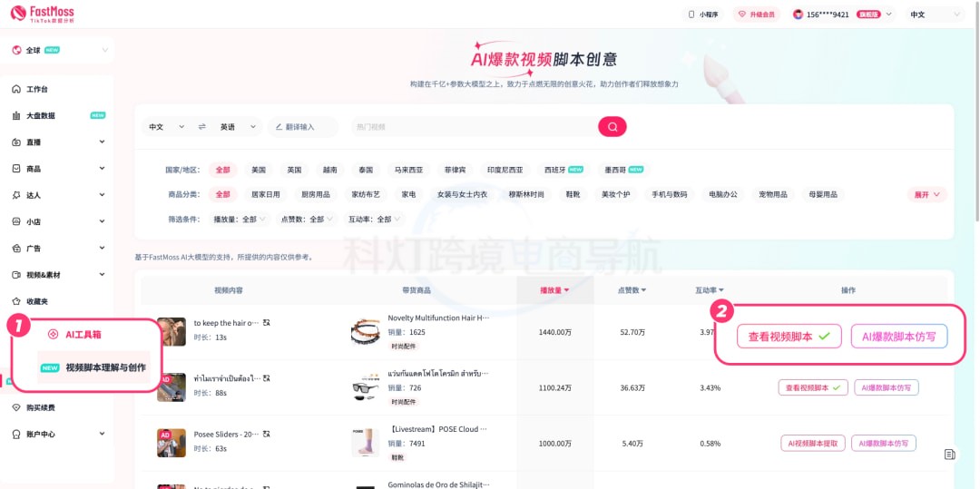Viewport: 980px width, 489px height.
Task: Translate the 'to keep the hair' title
Action: coord(266,323)
